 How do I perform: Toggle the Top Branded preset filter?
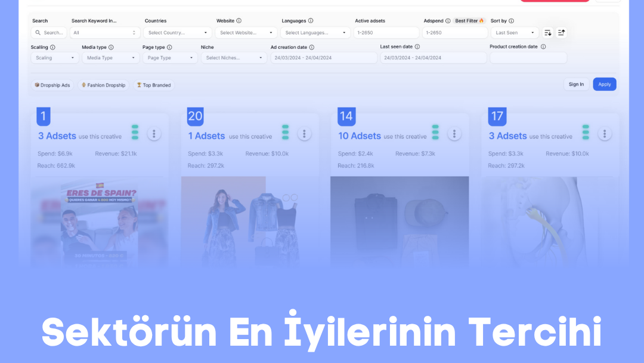[x=154, y=85]
